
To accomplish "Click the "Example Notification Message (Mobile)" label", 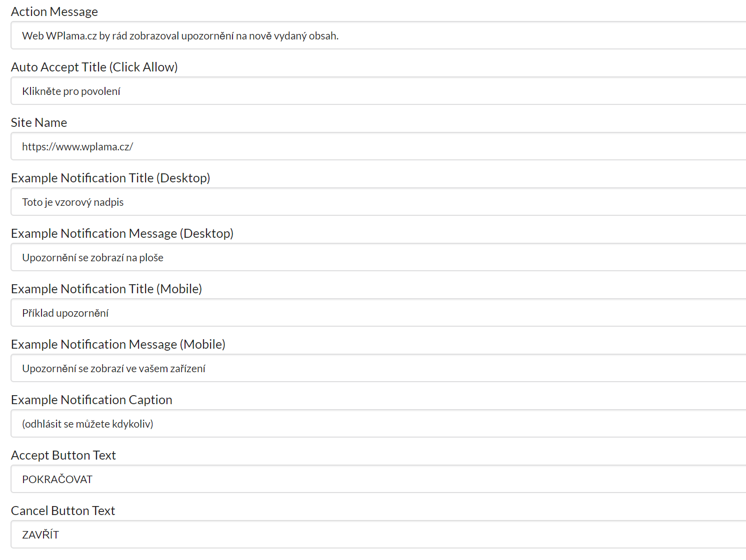I will (x=118, y=344).
